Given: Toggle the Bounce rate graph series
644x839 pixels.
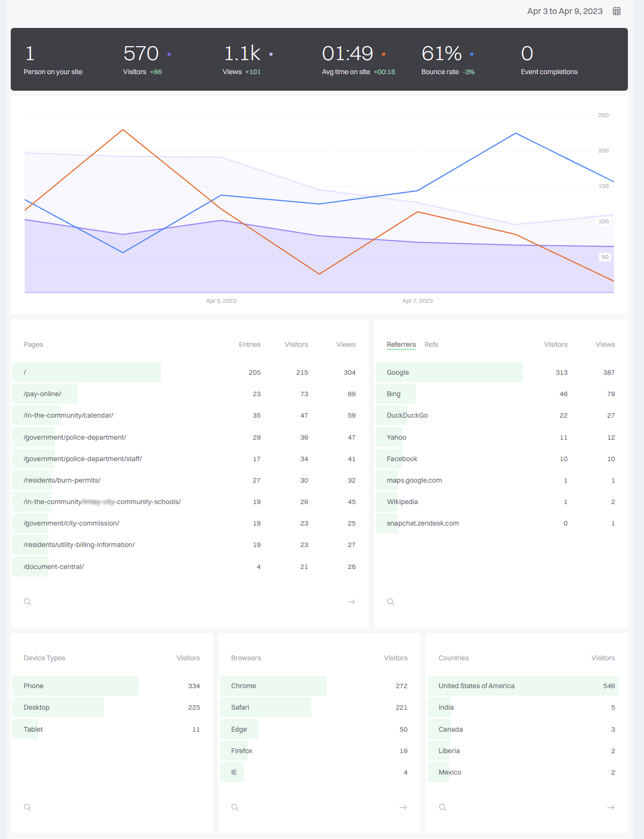Looking at the screenshot, I should [472, 54].
